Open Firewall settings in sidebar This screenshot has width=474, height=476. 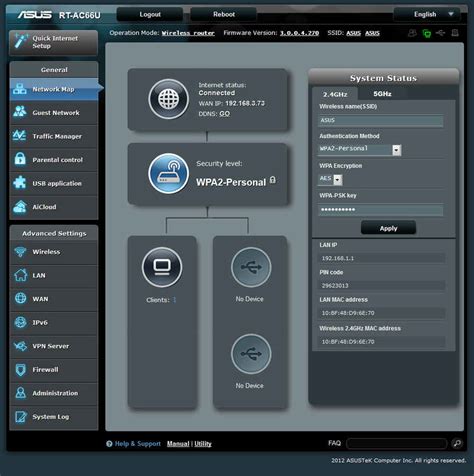(54, 369)
